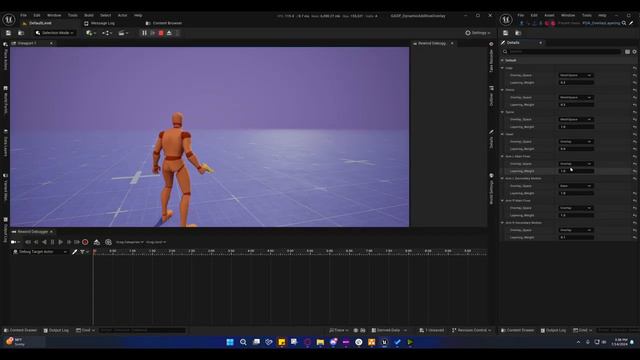This screenshot has height=360, width=640.
Task: Click the console command input in main editor
Action: [142, 330]
